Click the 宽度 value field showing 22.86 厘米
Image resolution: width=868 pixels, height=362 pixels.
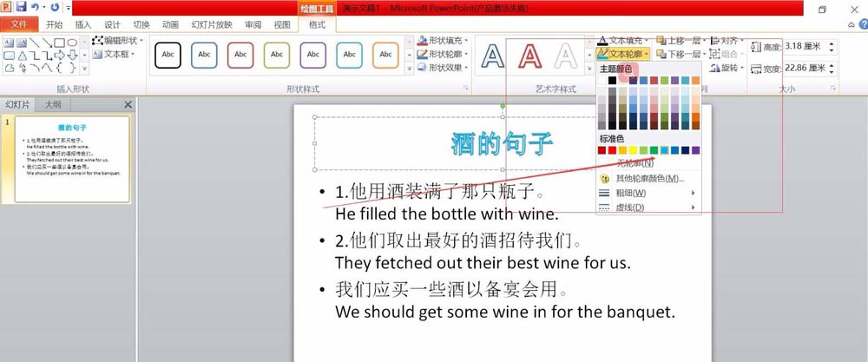tap(805, 69)
